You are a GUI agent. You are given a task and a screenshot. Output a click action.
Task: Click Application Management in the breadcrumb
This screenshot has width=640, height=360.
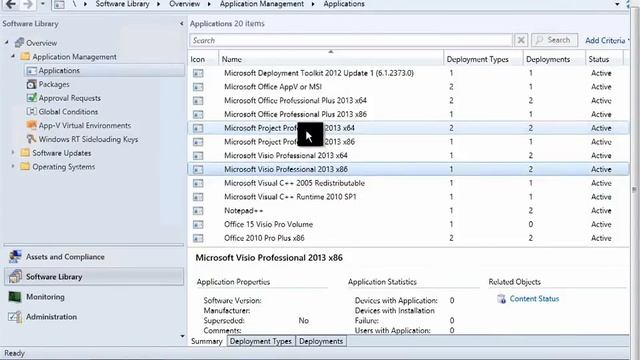click(262, 4)
